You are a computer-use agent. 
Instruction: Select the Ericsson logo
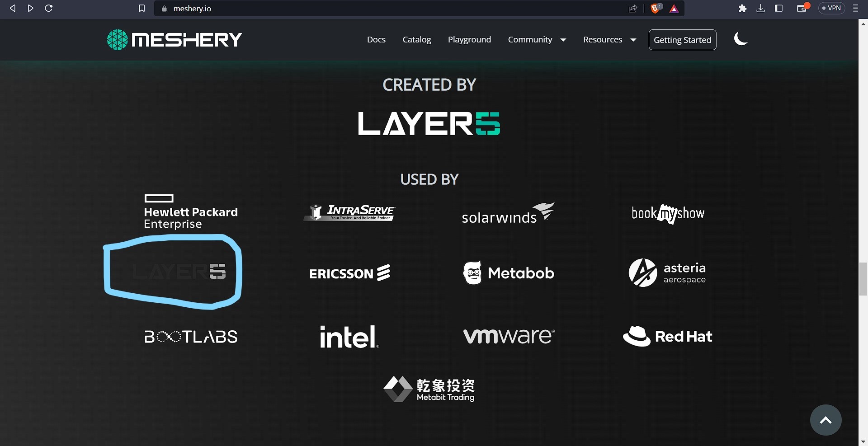(x=349, y=272)
